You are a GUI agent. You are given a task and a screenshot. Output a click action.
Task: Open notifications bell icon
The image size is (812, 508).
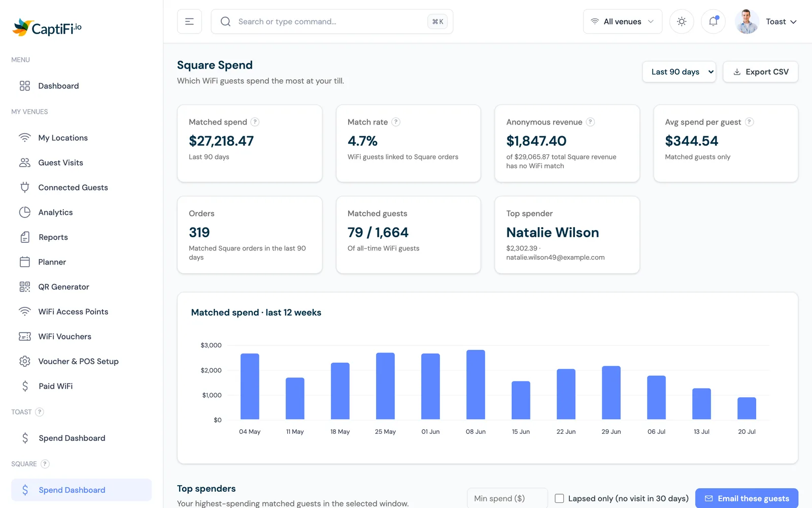pos(713,21)
